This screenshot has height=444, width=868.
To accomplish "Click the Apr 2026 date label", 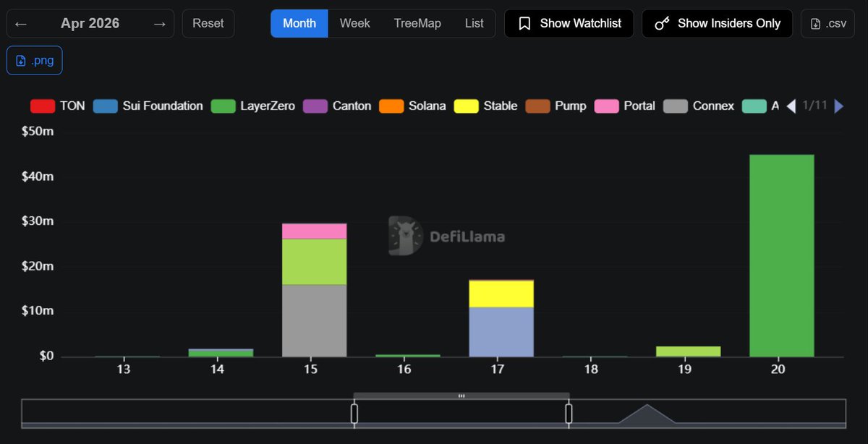I will [90, 24].
